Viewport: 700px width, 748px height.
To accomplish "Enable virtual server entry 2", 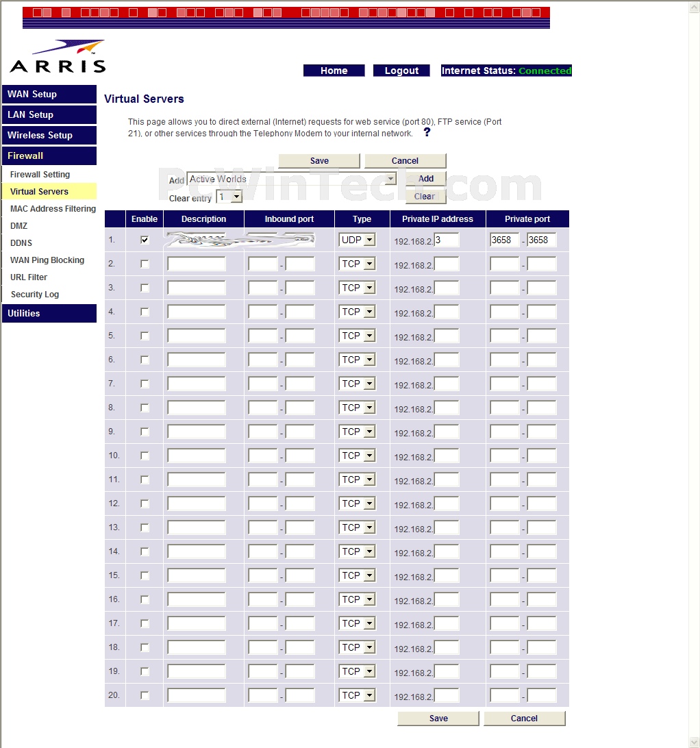I will 145,264.
